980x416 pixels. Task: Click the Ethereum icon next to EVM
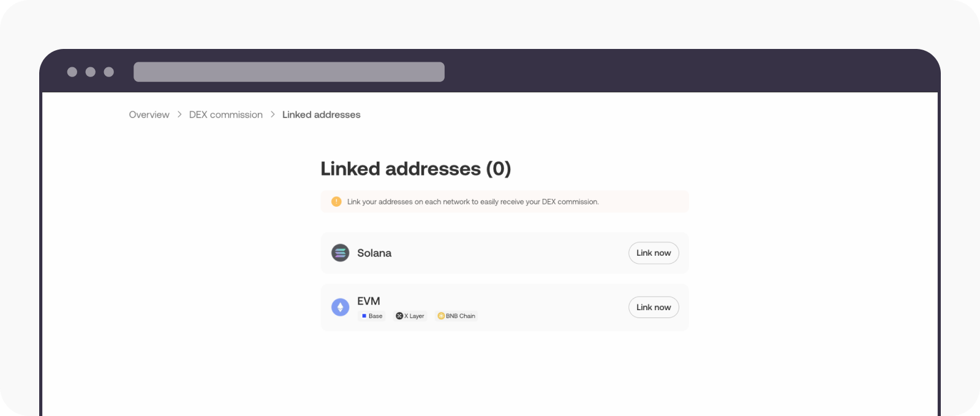coord(341,307)
